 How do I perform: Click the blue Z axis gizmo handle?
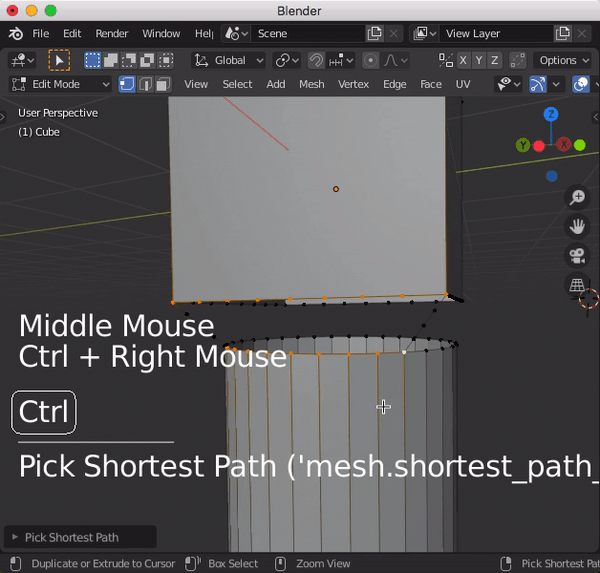coord(551,114)
